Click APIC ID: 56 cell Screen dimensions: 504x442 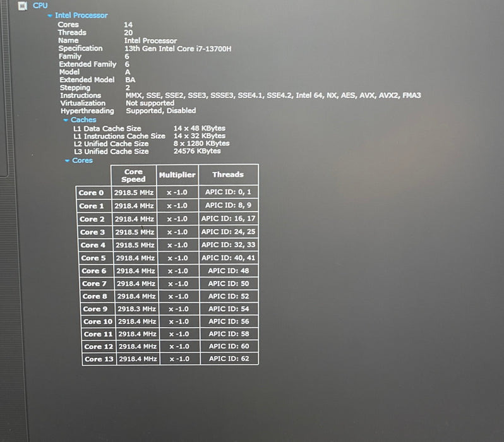229,321
